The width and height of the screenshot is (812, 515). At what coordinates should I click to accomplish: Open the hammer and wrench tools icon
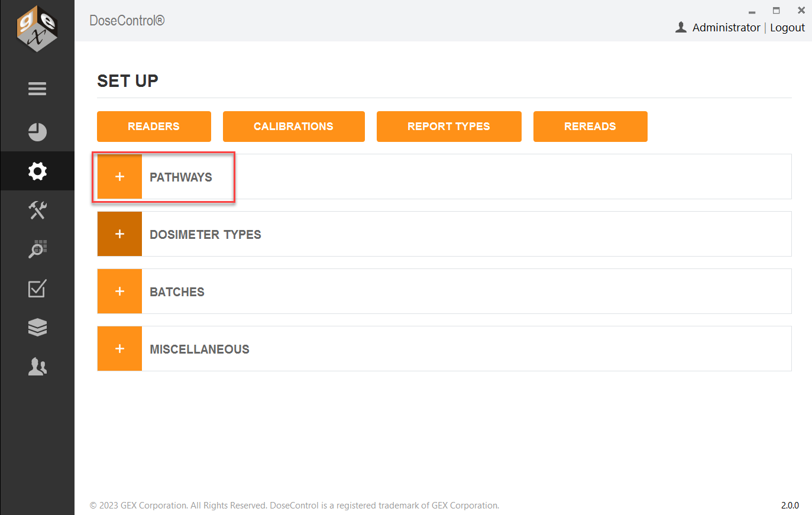pos(37,210)
